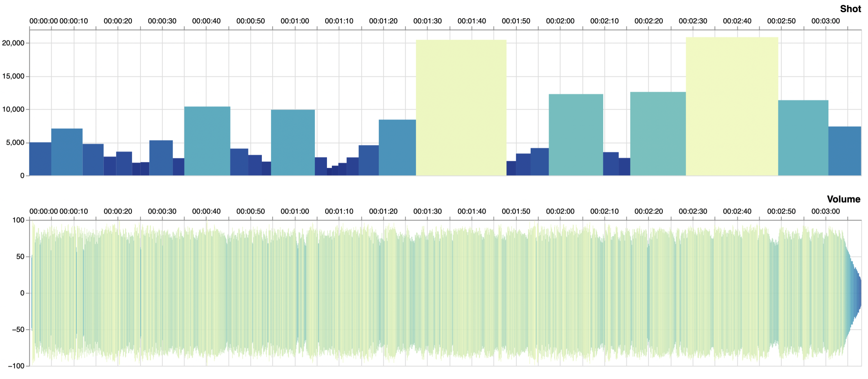Click the 20,000 y-axis label
Viewport: 868px width, 379px height.
[x=13, y=43]
